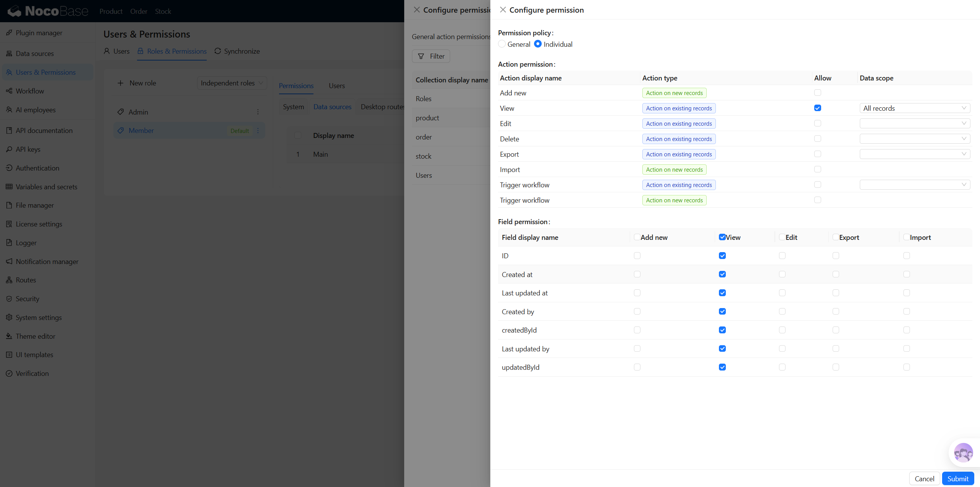Click the NocoBase logo
This screenshot has width=980, height=487.
click(47, 11)
